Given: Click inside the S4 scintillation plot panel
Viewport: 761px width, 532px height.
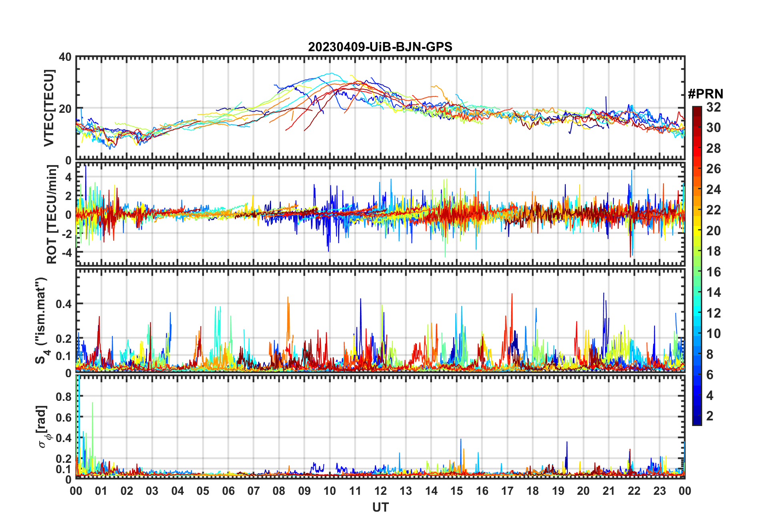Looking at the screenshot, I should click(380, 320).
